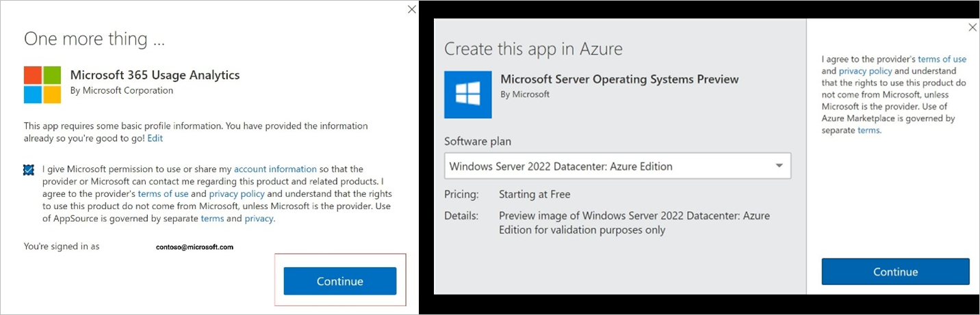Open the AppSource separate 'terms' link
980x315 pixels.
tap(212, 219)
